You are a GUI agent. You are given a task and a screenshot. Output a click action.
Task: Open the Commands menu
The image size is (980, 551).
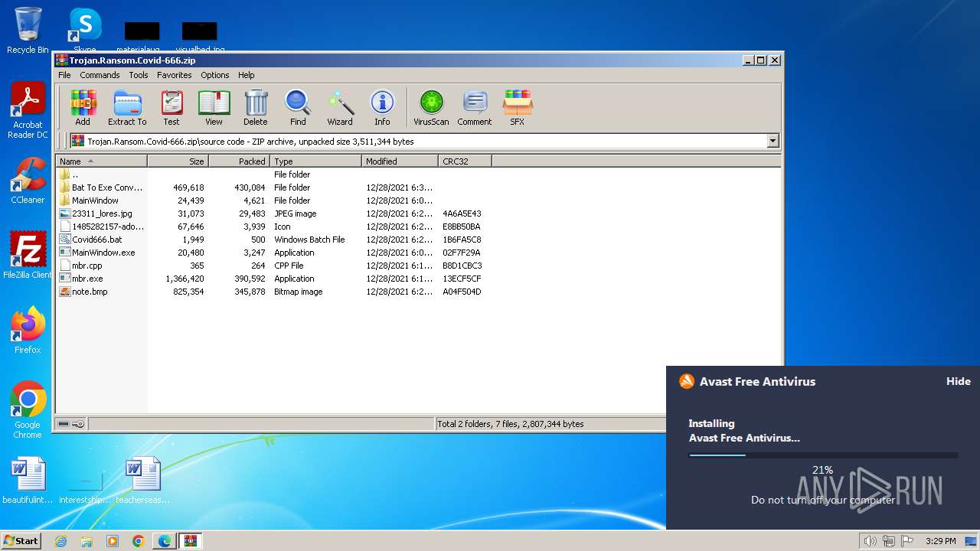(x=100, y=75)
